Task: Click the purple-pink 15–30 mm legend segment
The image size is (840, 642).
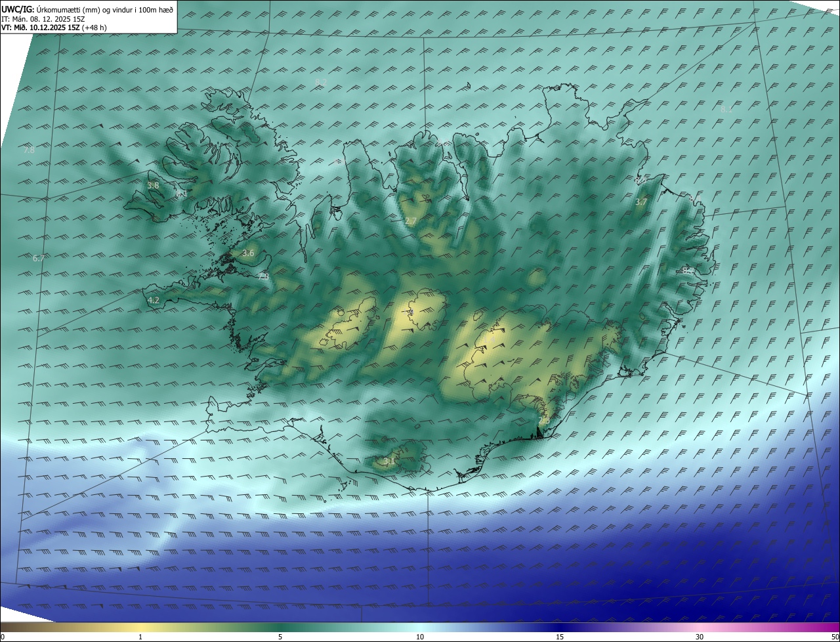Action: click(629, 627)
